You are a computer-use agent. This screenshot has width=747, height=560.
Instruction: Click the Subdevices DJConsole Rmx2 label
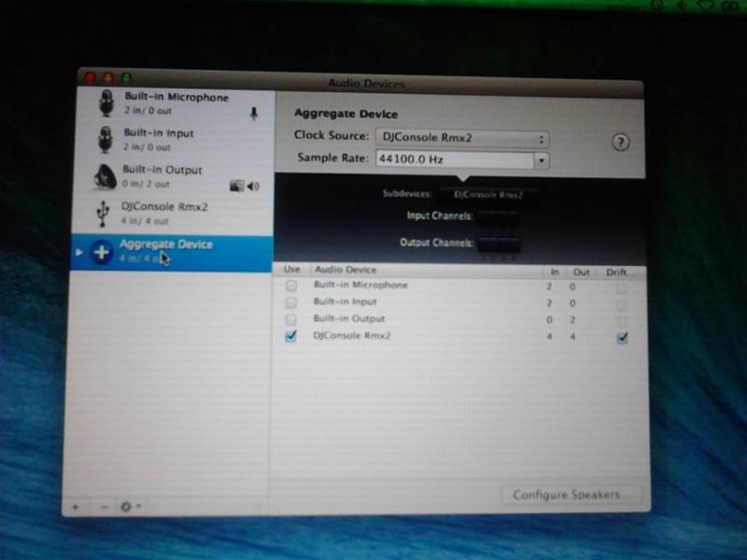click(x=488, y=195)
